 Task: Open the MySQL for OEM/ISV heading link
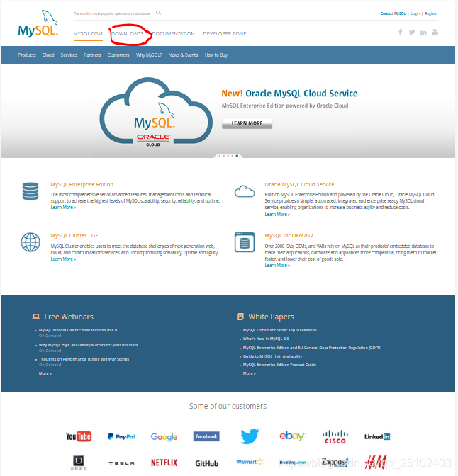click(x=289, y=236)
